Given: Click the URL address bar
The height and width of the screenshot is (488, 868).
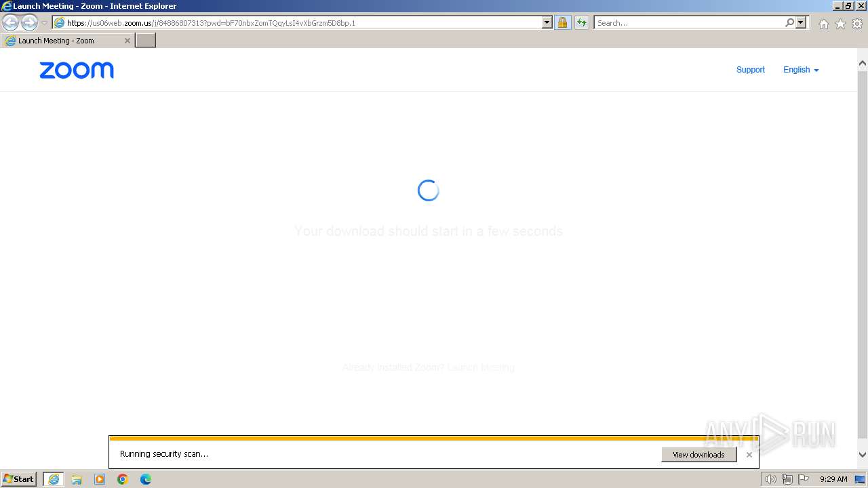Looking at the screenshot, I should point(297,23).
